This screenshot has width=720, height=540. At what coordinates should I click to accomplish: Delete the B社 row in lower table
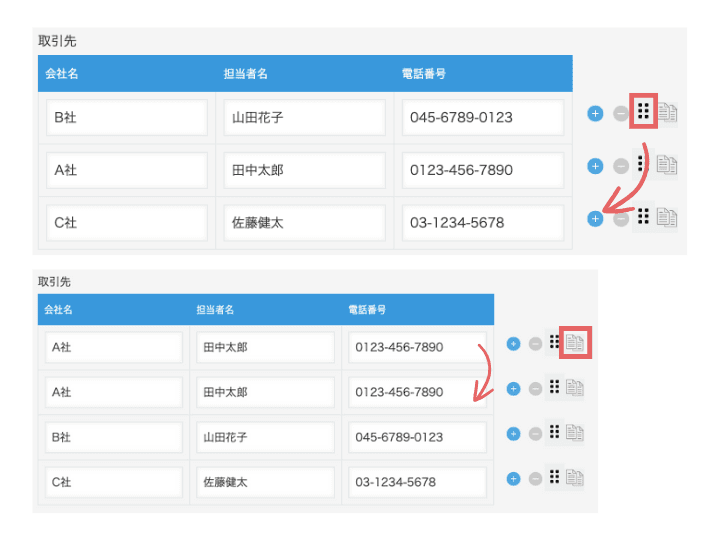535,434
